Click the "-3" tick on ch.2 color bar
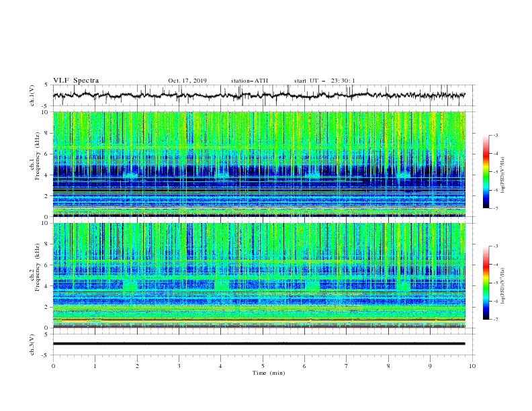Image resolution: width=532 pixels, height=411 pixels. [x=496, y=246]
